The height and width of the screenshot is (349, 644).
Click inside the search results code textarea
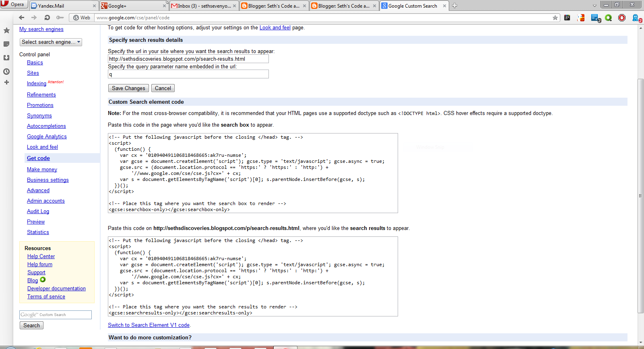point(253,276)
